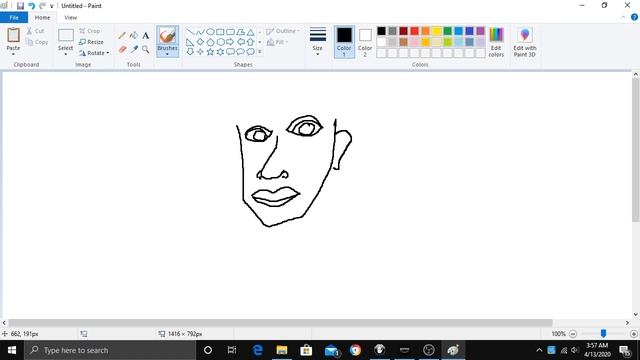
Task: Pick the yellow color swatch
Action: pyautogui.click(x=436, y=31)
